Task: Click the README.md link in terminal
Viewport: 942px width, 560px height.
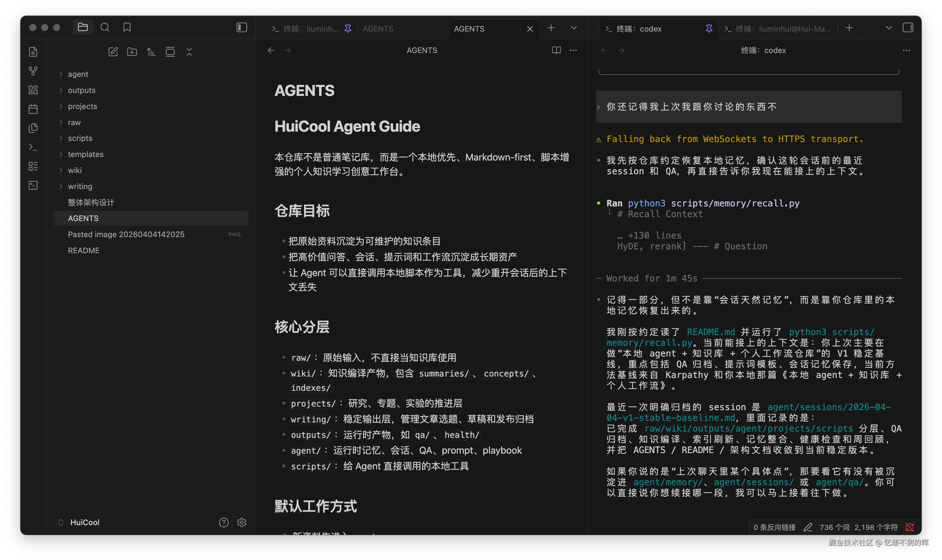Action: click(711, 332)
